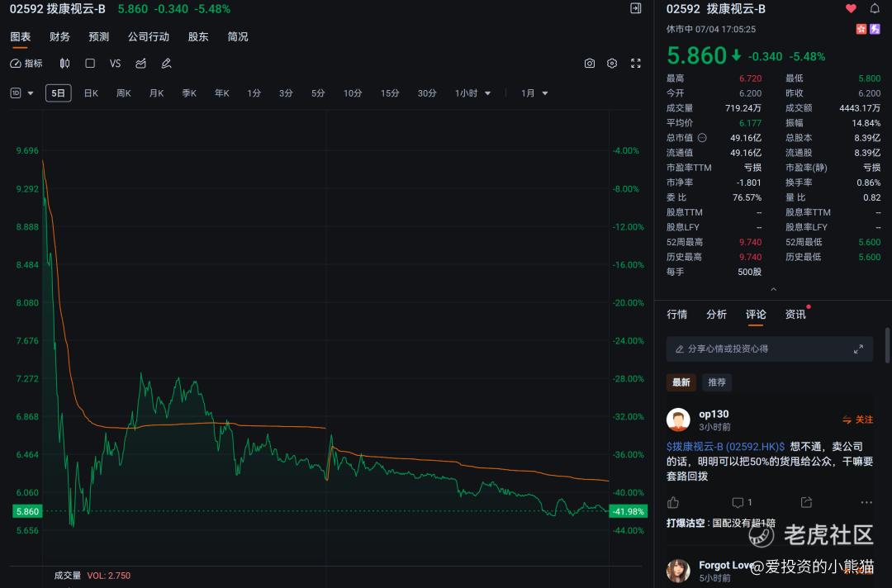Click the info icon beside 总市值
892x588 pixels.
point(702,138)
